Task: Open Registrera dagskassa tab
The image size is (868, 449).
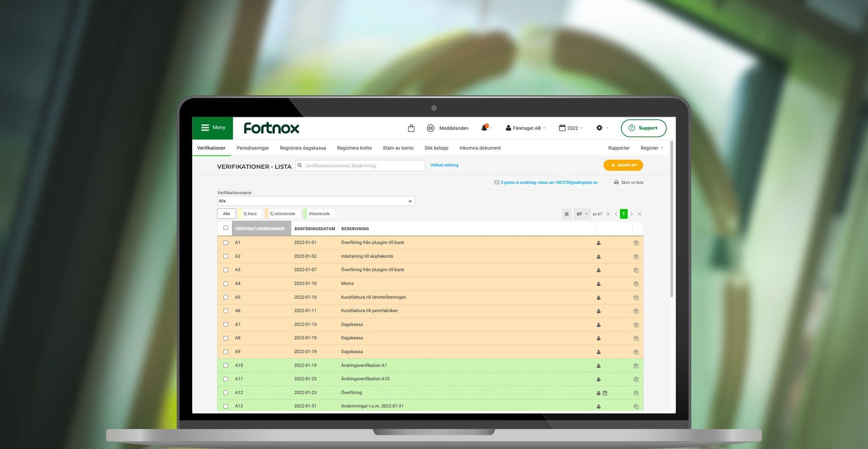Action: point(303,148)
